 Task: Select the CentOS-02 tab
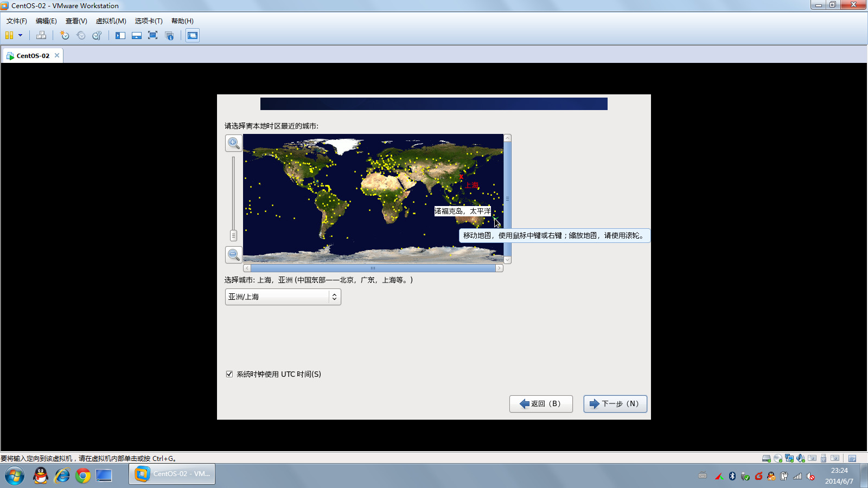[x=33, y=55]
